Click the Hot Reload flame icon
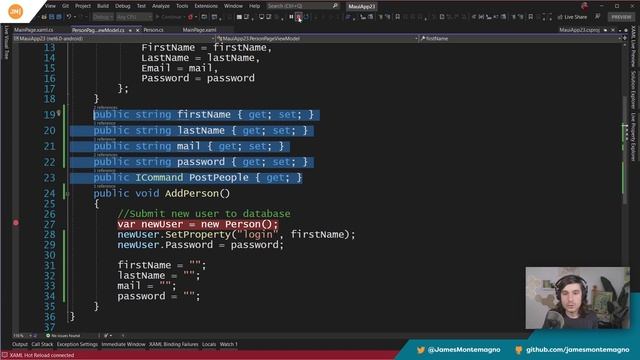The image size is (640, 360). pos(190,17)
